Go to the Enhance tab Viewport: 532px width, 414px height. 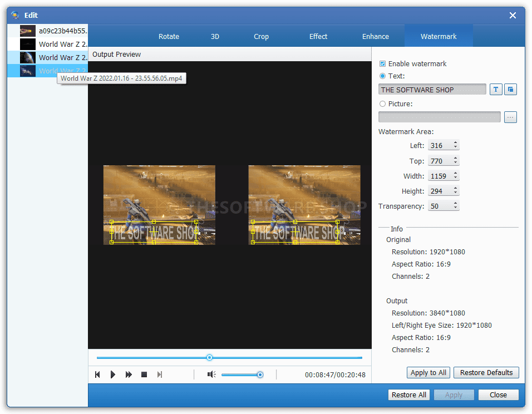[x=375, y=36]
